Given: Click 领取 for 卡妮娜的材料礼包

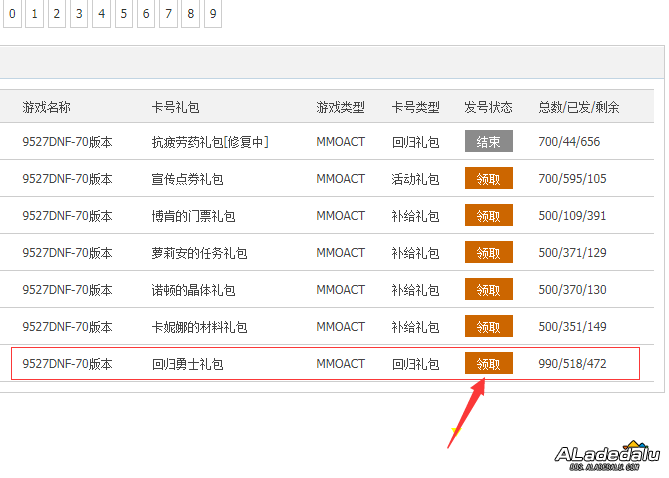Looking at the screenshot, I should pos(488,327).
